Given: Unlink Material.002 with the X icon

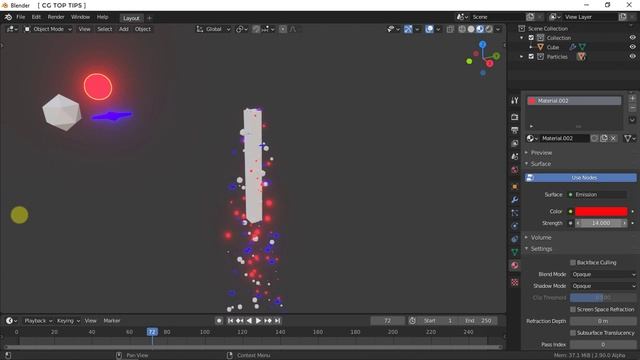Looking at the screenshot, I should coord(613,138).
